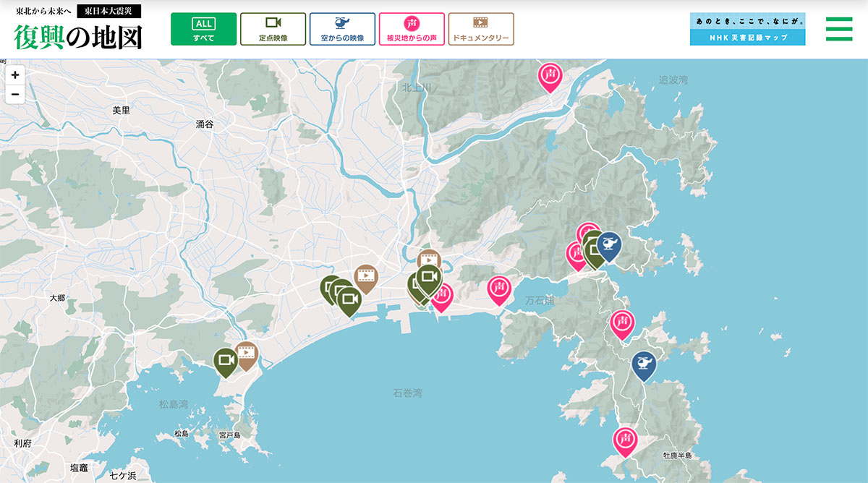Click the northern blue helicopter marker
This screenshot has width=868, height=483.
pos(610,244)
